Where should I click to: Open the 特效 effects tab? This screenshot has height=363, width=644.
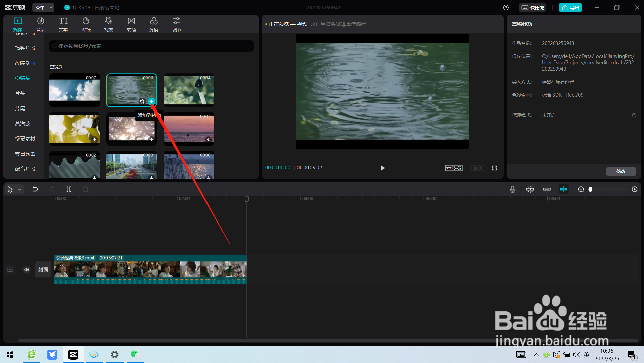click(108, 25)
